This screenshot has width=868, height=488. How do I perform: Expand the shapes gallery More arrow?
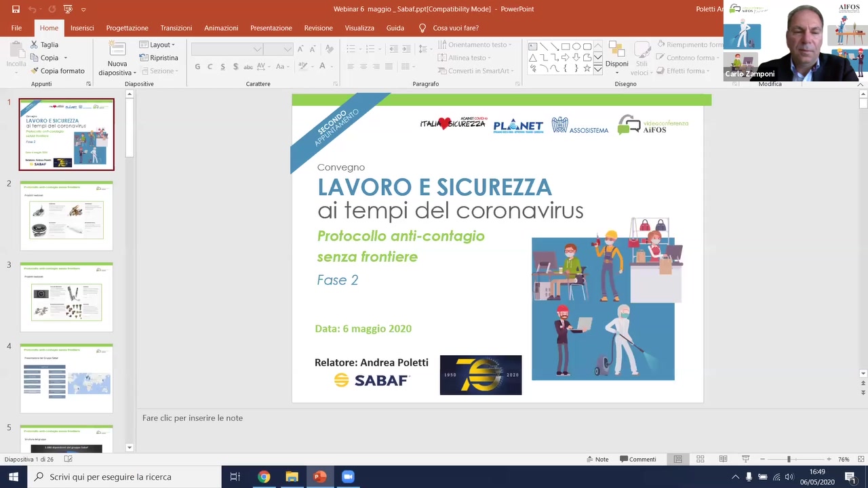click(598, 68)
